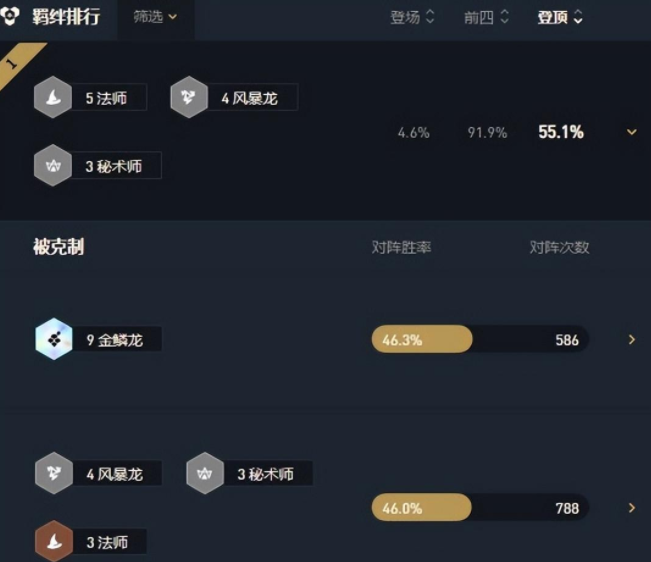
Task: Expand the 9 金鳞龙 matchup arrow
Action: point(632,340)
